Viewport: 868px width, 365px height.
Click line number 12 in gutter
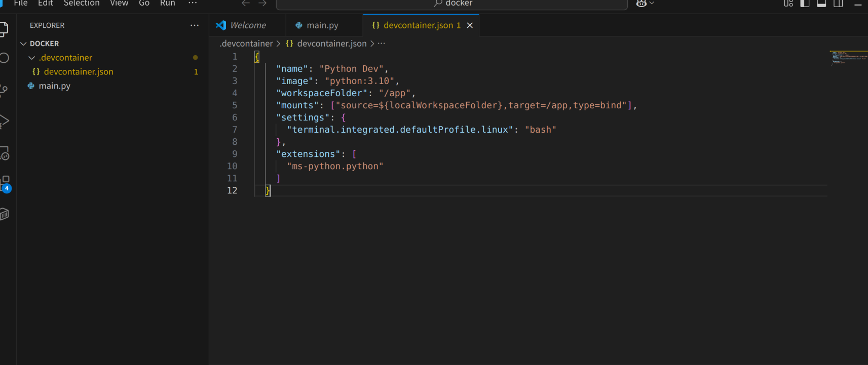coord(232,190)
